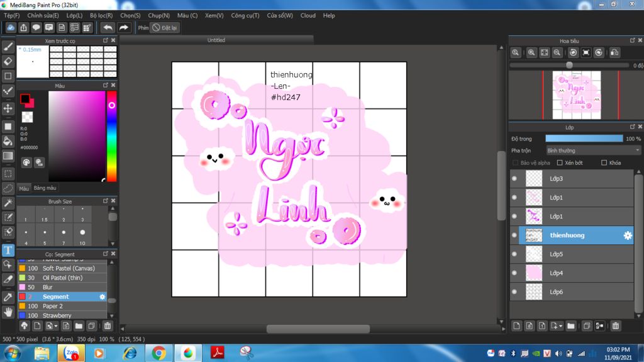Select the Magic Wand tool
The height and width of the screenshot is (362, 644).
[8, 203]
